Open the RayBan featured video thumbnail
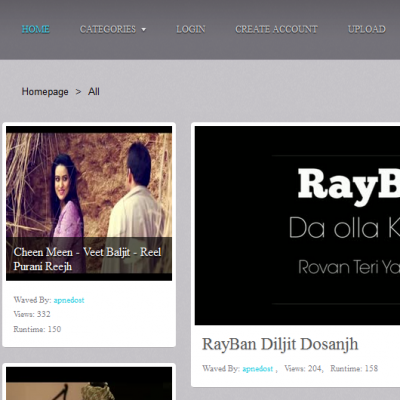 point(297,225)
